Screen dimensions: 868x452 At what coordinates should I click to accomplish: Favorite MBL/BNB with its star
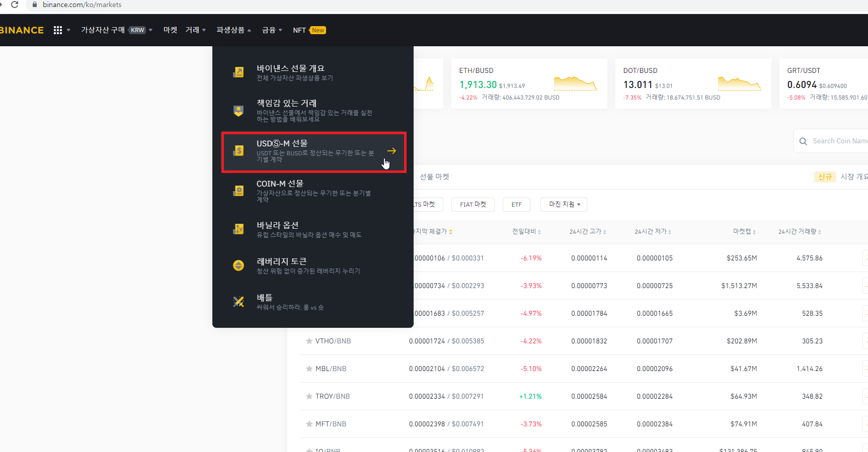[x=309, y=369]
